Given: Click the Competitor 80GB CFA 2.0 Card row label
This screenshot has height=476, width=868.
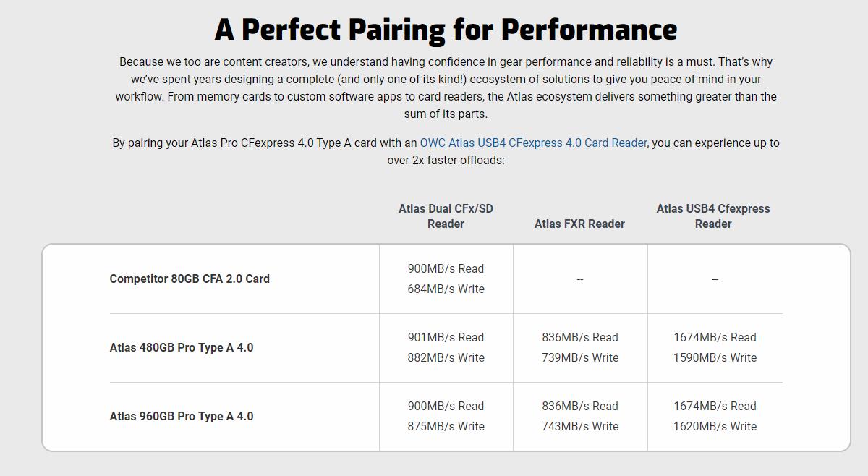Looking at the screenshot, I should tap(190, 279).
